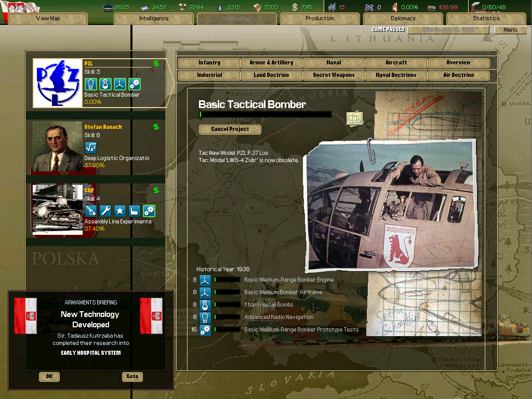Click the oil drop resource icon
The image size is (532, 399).
point(220,7)
